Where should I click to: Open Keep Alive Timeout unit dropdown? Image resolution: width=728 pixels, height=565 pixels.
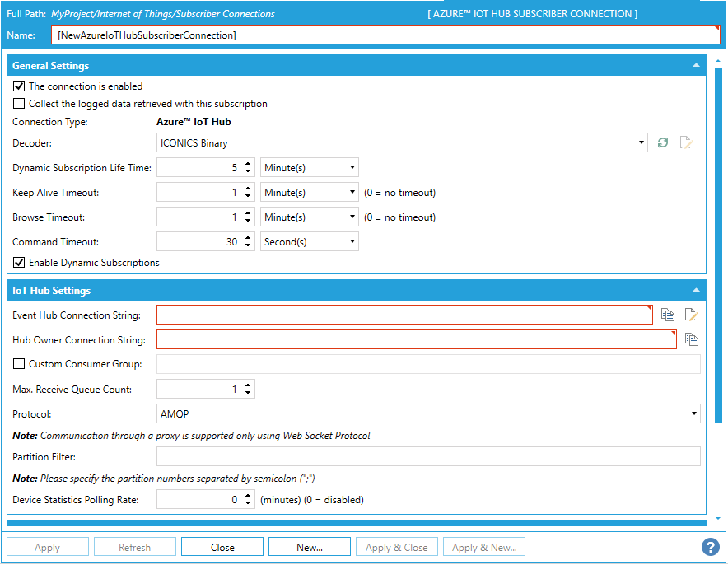(310, 193)
